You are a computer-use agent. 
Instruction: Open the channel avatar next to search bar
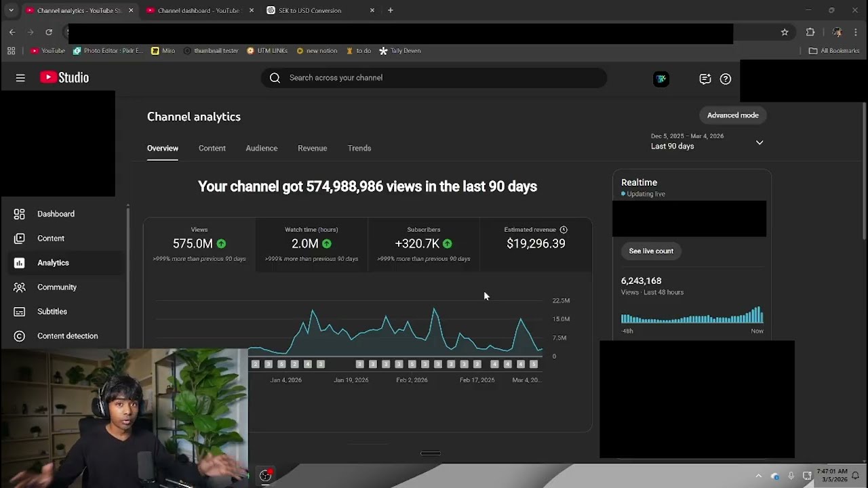click(661, 79)
